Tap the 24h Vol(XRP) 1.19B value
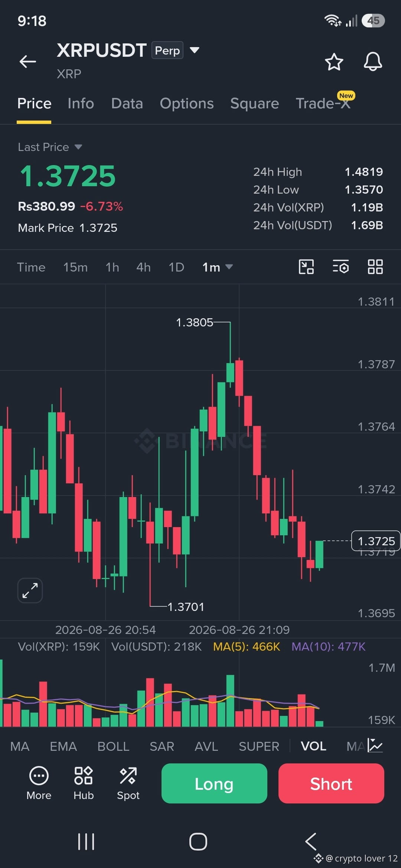The image size is (401, 868). pyautogui.click(x=367, y=207)
